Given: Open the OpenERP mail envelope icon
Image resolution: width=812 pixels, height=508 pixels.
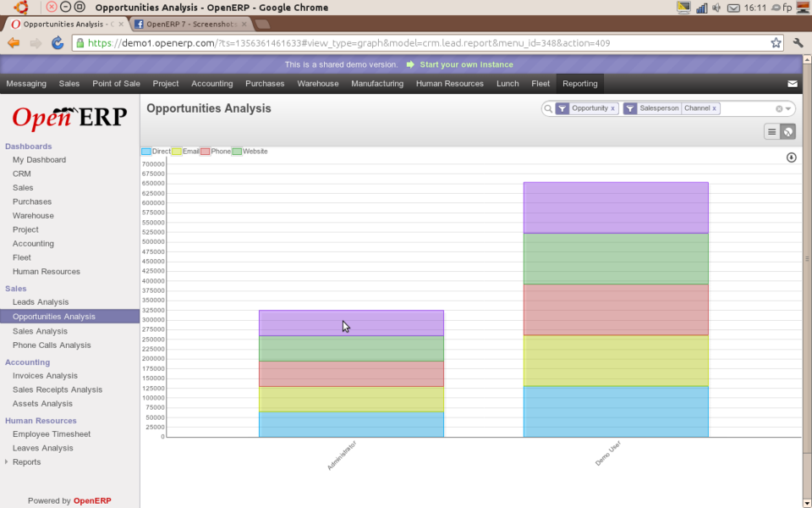Looking at the screenshot, I should coord(793,84).
